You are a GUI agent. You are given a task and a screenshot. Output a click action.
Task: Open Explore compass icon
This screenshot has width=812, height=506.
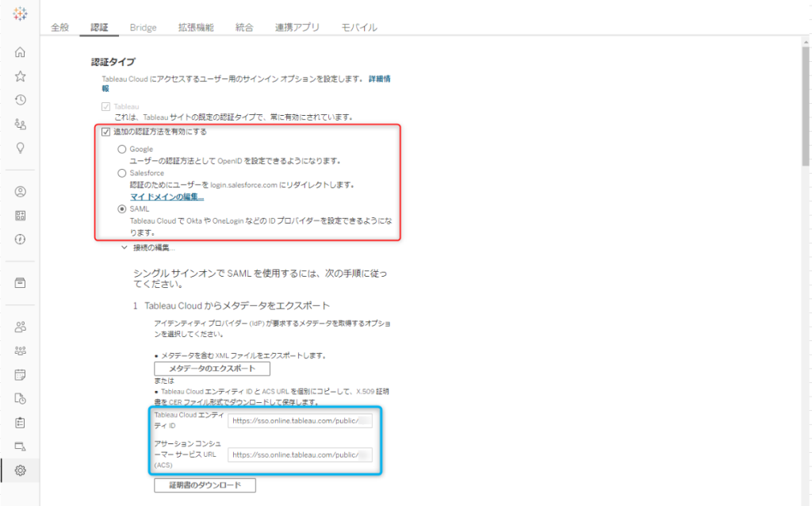pos(20,240)
